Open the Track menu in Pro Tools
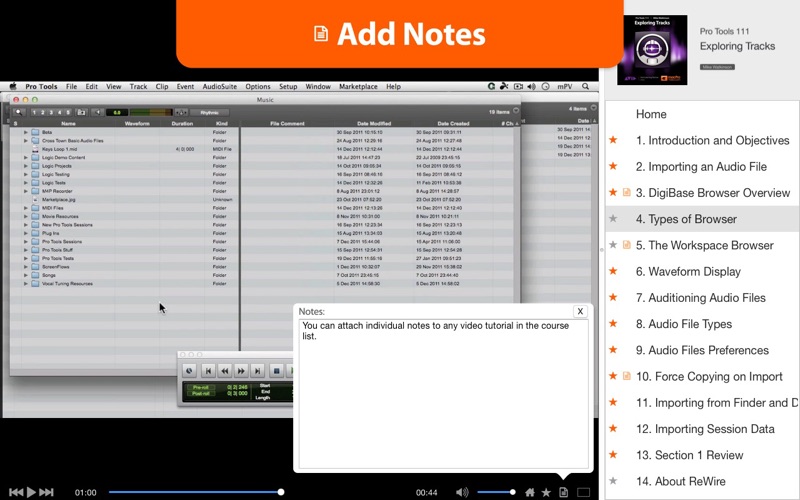Screen dimensions: 800x500 [138, 86]
